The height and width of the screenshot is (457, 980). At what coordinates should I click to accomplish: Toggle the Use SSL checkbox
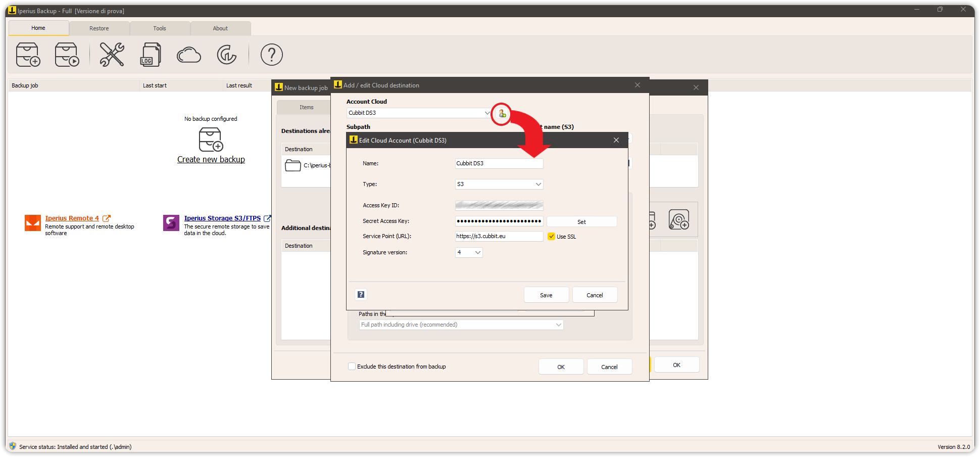click(552, 236)
